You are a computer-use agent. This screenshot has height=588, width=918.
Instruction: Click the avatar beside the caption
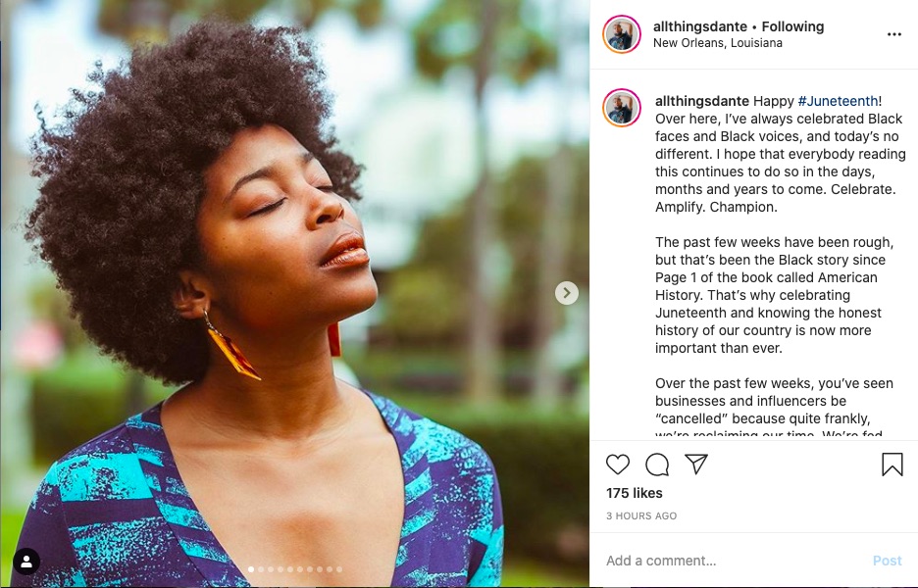tap(622, 108)
